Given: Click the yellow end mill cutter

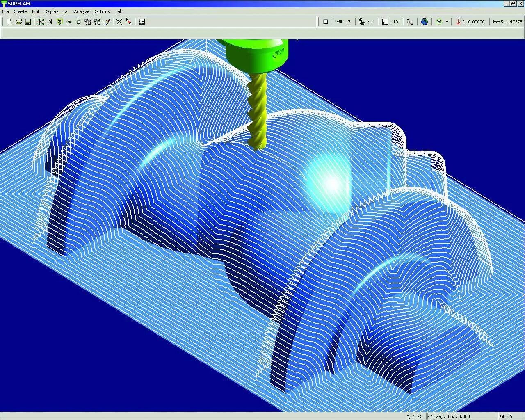Looking at the screenshot, I should (258, 111).
